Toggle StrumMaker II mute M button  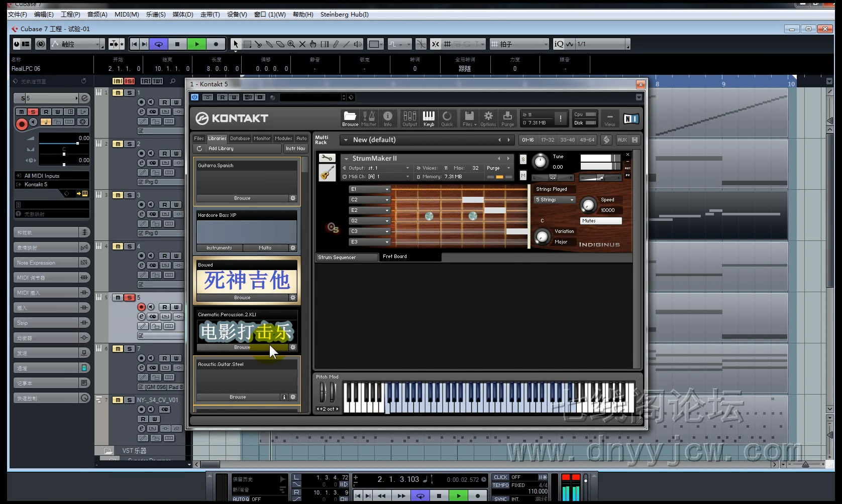click(523, 175)
